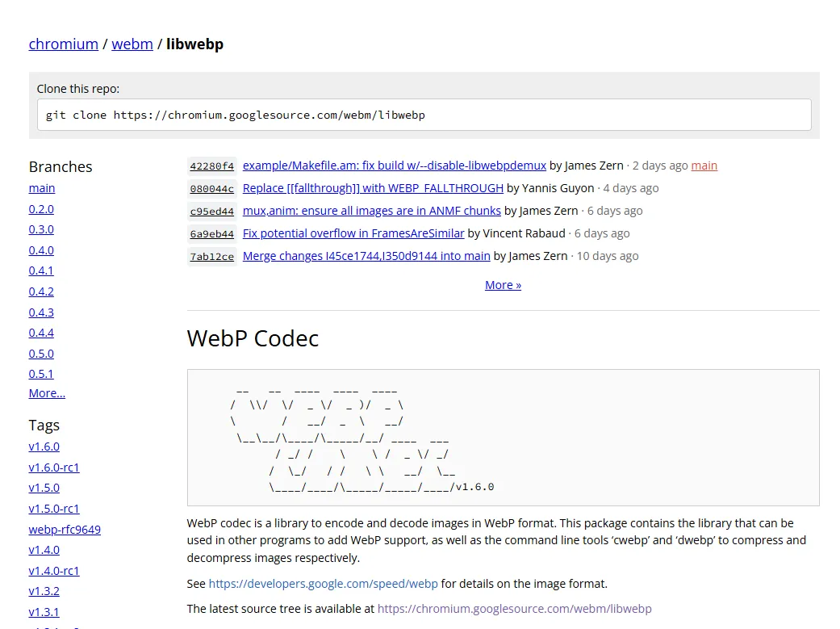
Task: Open commit Replace [[fallthrough]] with WEBP_FALLTHROUGH
Action: click(x=373, y=188)
